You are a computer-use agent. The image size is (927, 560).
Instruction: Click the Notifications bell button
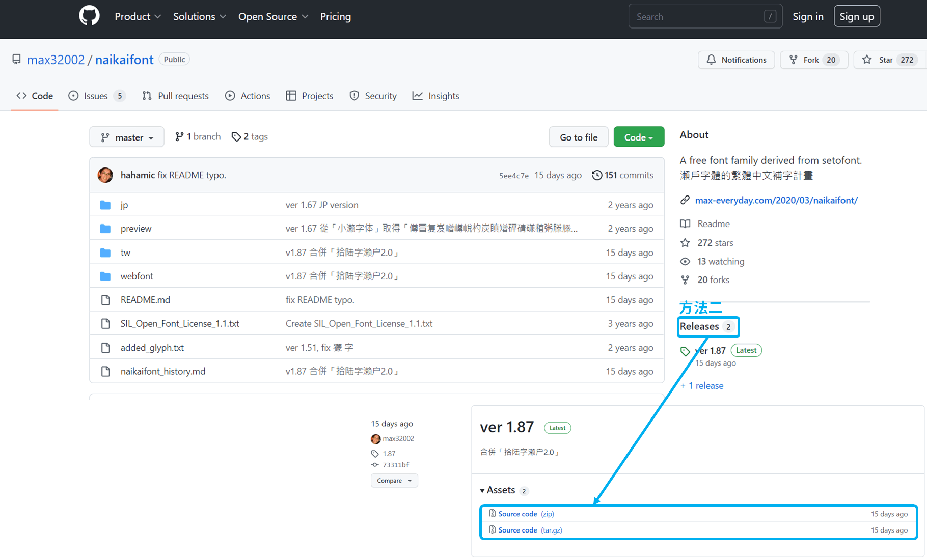point(736,60)
